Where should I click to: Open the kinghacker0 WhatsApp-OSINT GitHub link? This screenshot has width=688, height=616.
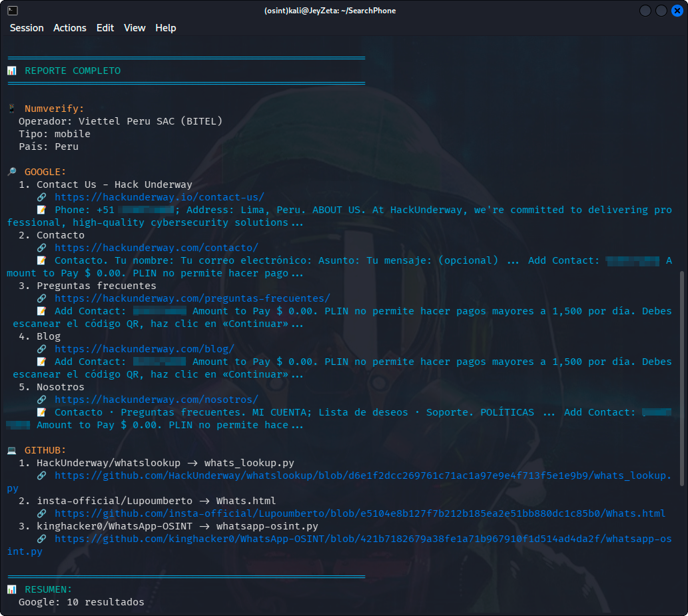point(363,539)
